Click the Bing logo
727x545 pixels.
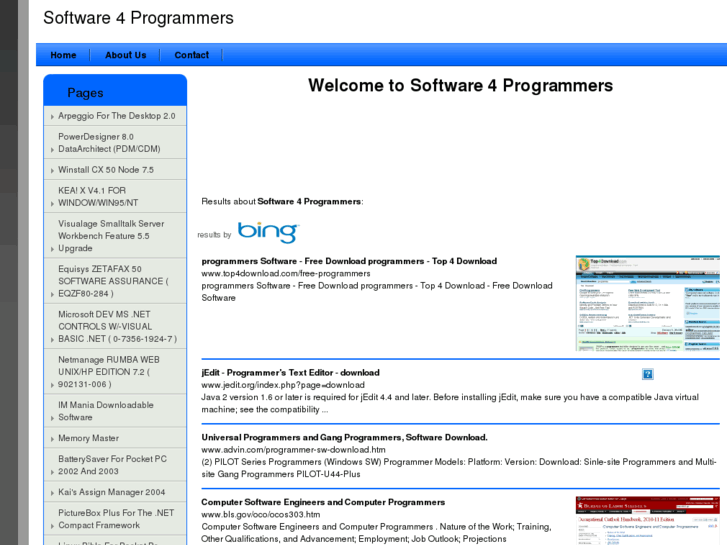(x=268, y=232)
